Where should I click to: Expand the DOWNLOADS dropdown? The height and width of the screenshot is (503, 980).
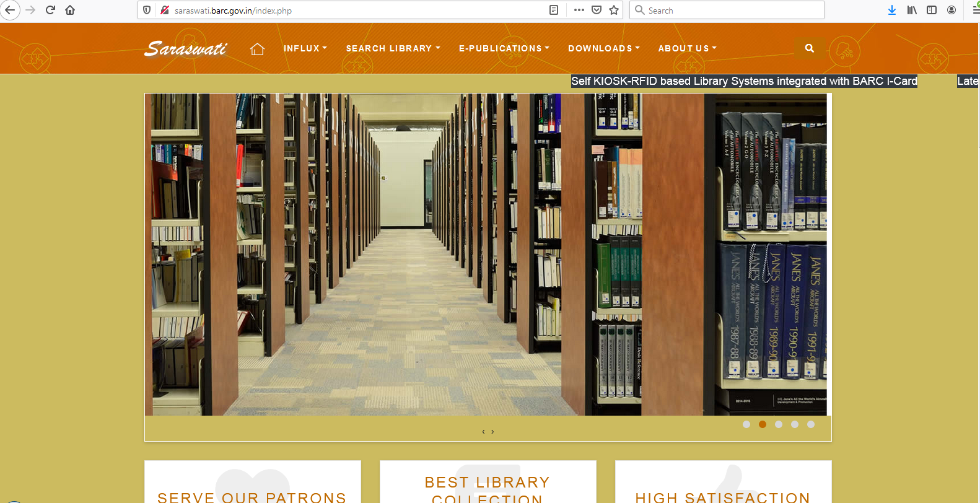pyautogui.click(x=604, y=48)
